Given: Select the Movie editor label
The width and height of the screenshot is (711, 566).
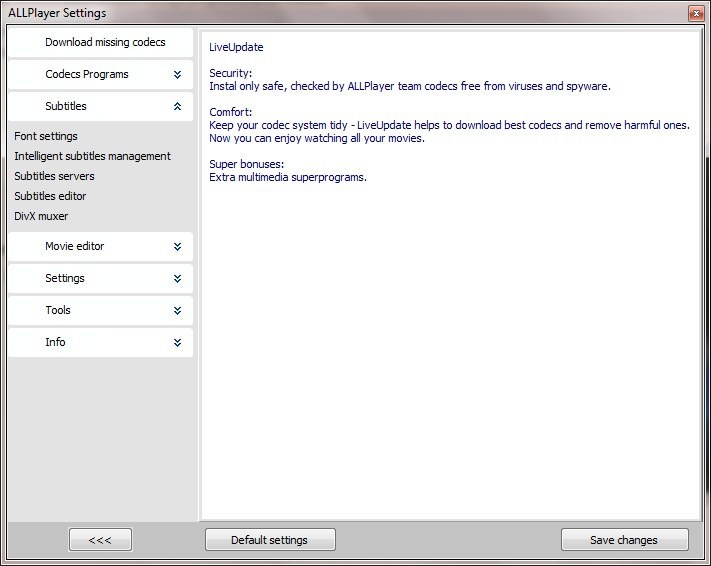Looking at the screenshot, I should click(74, 246).
